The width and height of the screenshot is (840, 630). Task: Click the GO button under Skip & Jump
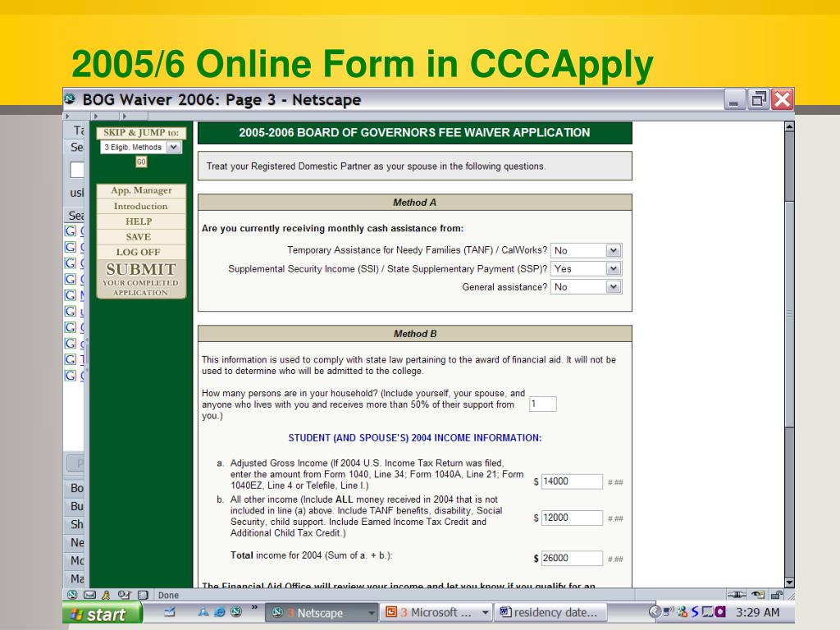pos(141,162)
